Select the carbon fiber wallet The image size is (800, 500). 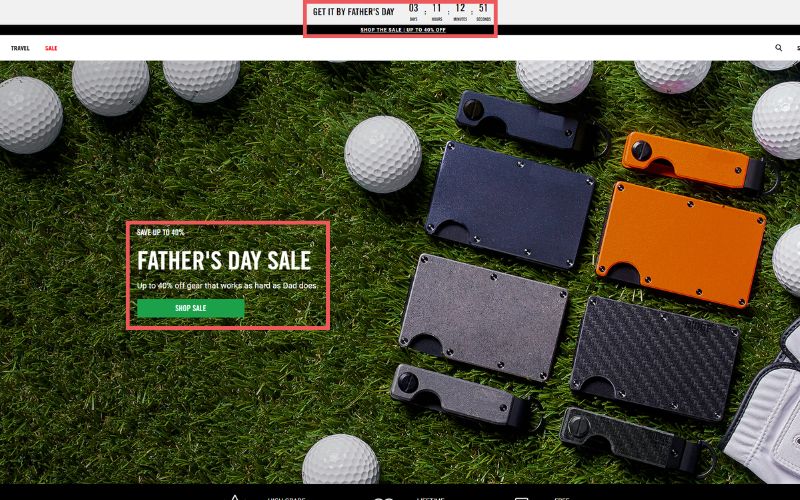coord(655,359)
